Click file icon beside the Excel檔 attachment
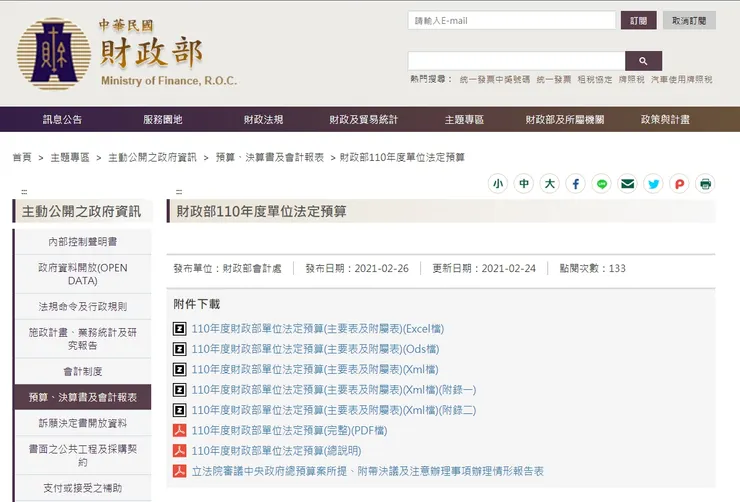This screenshot has height=502, width=740. pyautogui.click(x=179, y=329)
